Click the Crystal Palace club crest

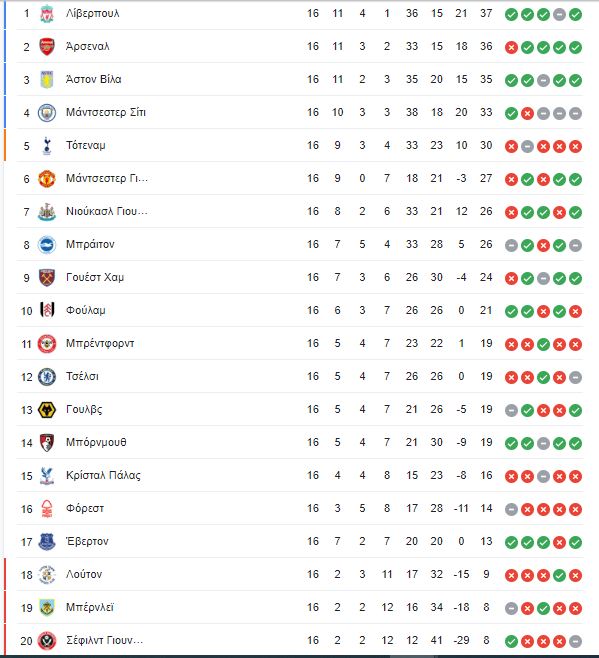[x=47, y=475]
